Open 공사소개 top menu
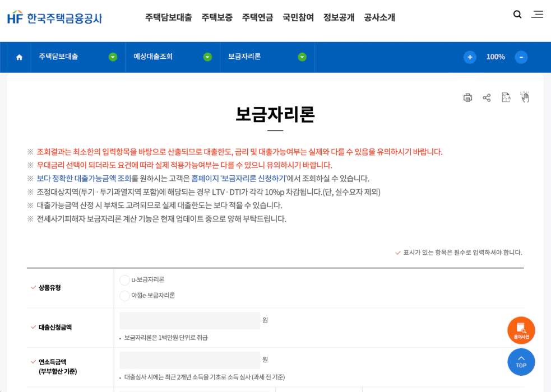Image resolution: width=551 pixels, height=392 pixels. [x=379, y=17]
